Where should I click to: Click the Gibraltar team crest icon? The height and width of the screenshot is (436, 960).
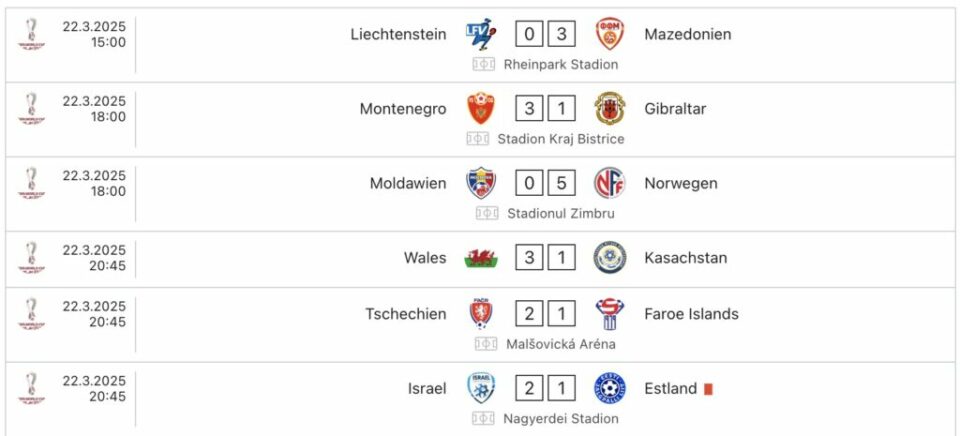(x=610, y=109)
